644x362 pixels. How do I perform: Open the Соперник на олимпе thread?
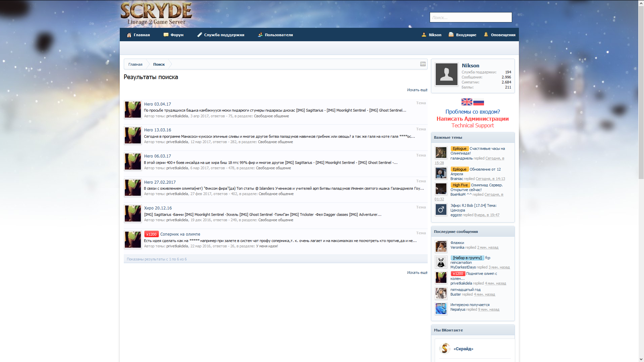180,234
